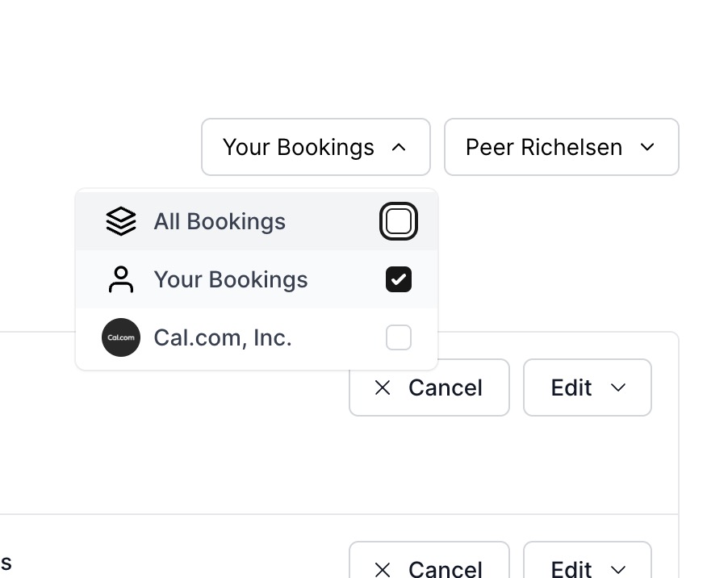Click the checkmark icon beside Your Bookings

tap(399, 279)
